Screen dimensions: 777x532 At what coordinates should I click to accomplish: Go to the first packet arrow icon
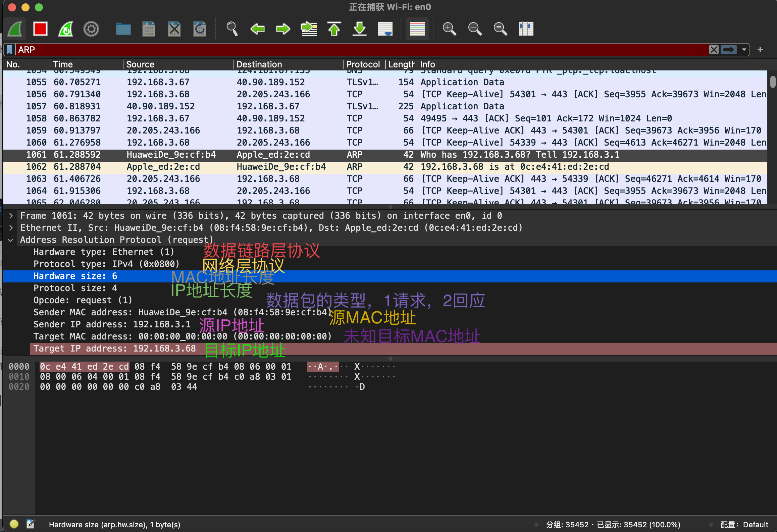(x=334, y=29)
